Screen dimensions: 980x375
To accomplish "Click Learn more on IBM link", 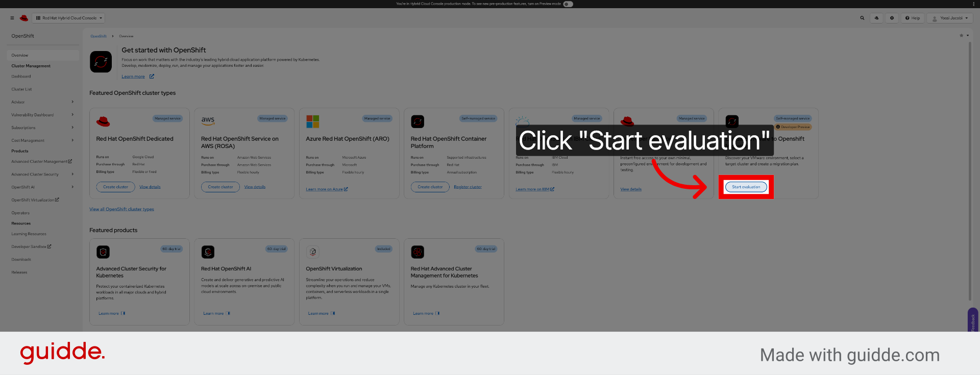I will 535,189.
